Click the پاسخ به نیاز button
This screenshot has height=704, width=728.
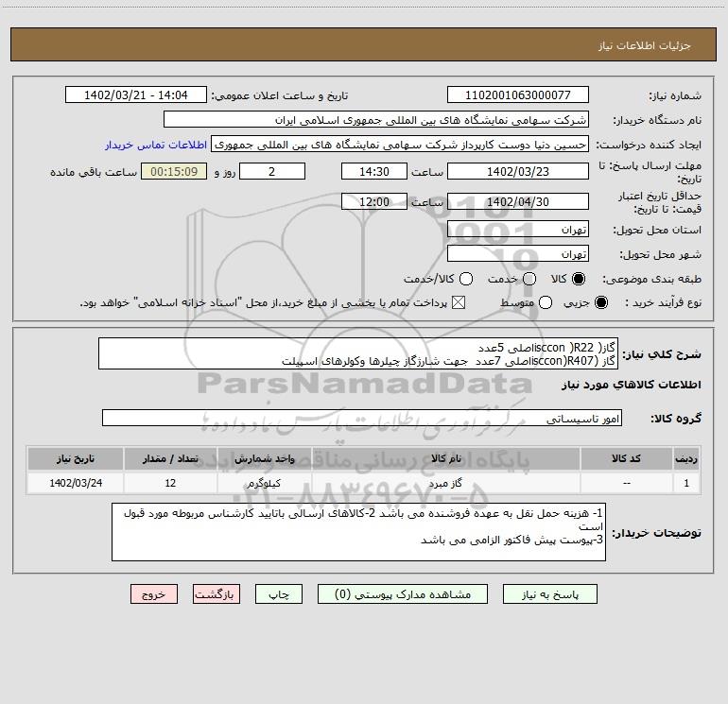tap(549, 594)
